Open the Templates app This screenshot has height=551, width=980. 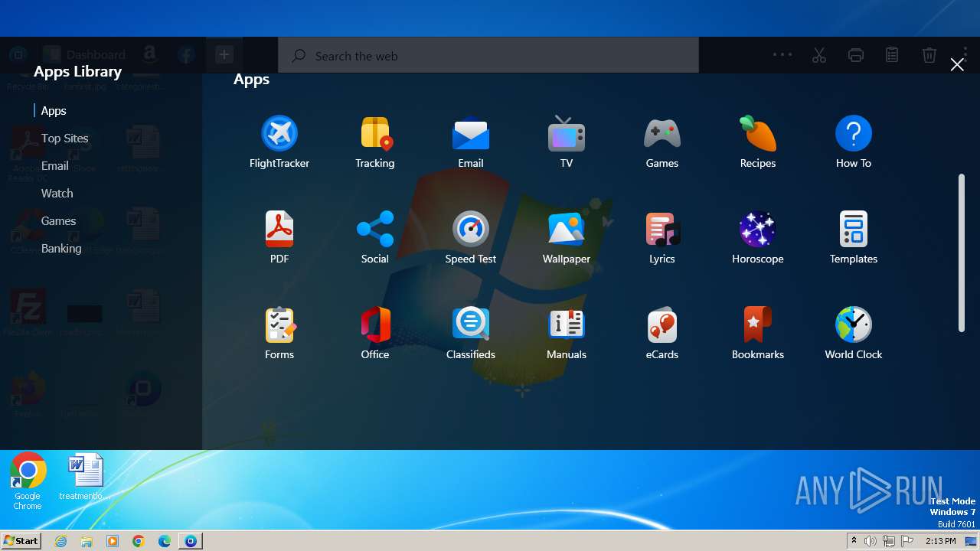coord(854,238)
